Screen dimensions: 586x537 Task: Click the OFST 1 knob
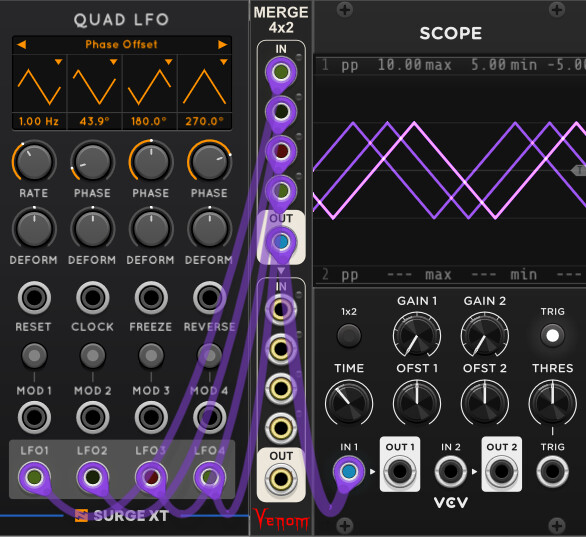point(417,403)
